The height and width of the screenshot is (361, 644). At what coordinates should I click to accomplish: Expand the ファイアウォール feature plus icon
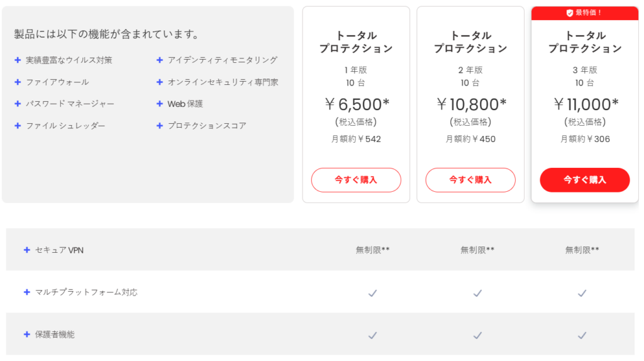(x=18, y=82)
